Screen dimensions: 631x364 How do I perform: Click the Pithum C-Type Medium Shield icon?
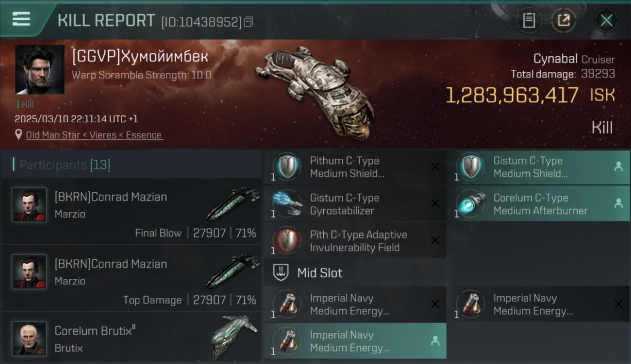click(287, 166)
